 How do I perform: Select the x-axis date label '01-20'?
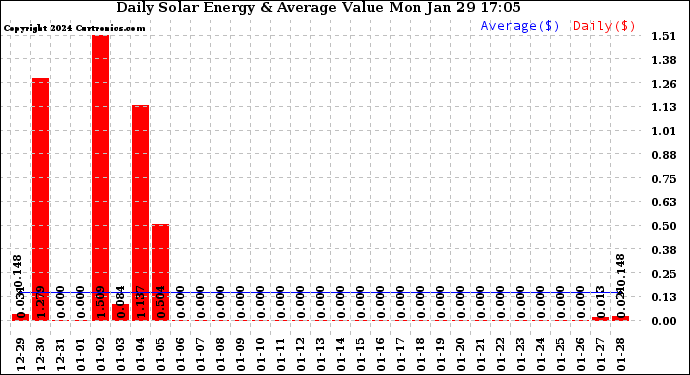tap(460, 354)
